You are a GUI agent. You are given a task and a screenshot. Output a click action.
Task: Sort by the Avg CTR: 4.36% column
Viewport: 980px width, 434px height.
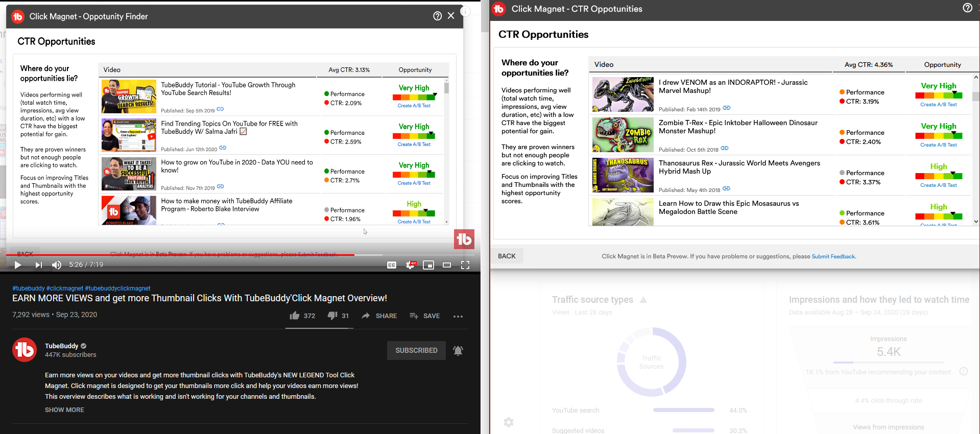(868, 64)
